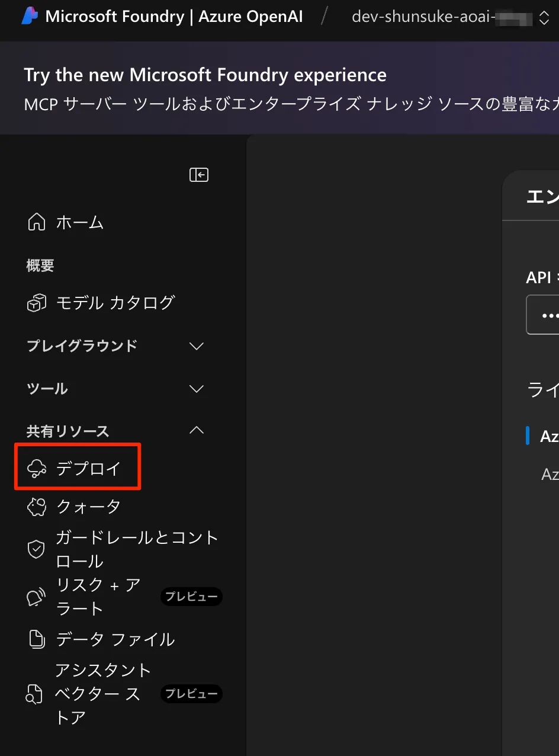This screenshot has width=559, height=756.
Task: Click the masked API key field
Action: click(545, 315)
